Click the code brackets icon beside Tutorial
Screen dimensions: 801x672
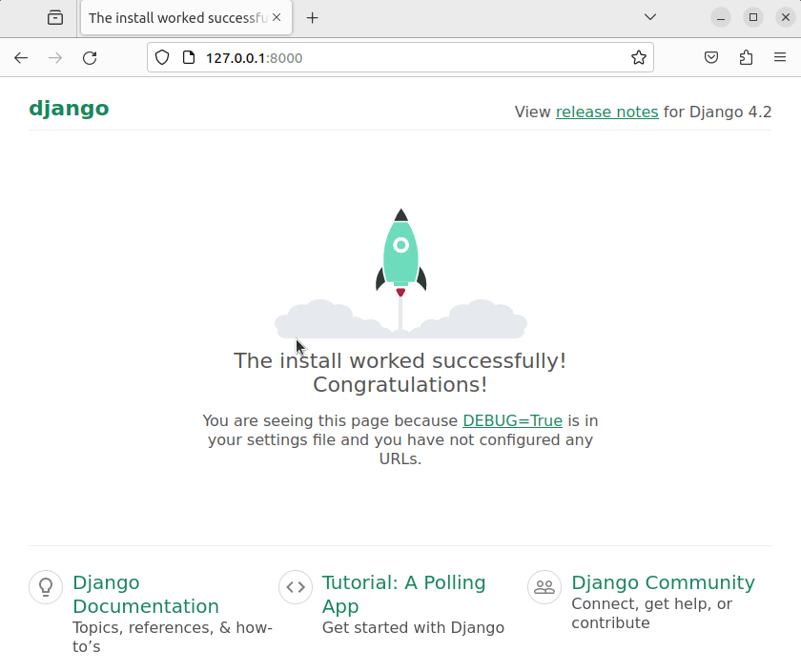click(x=296, y=587)
